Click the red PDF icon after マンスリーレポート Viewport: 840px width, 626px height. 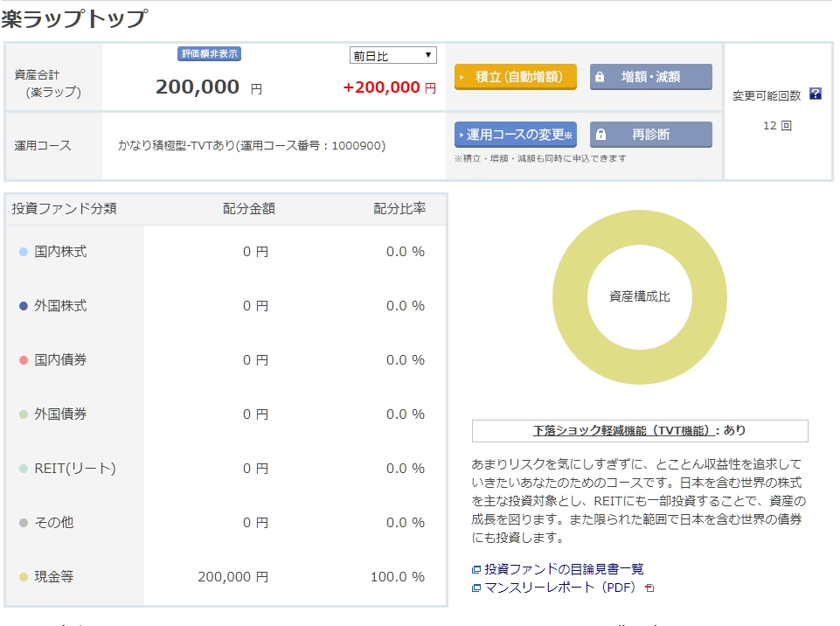(649, 588)
